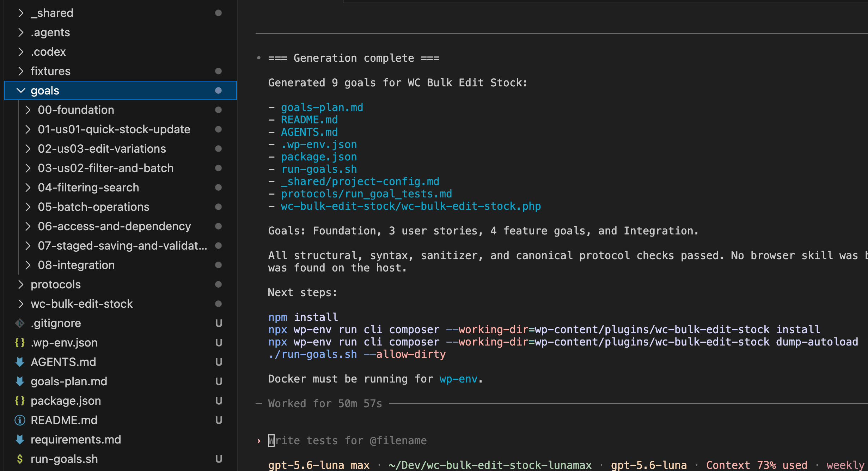Screen dimensions: 868x471
Task: Expand the protocols folder chevron
Action: [21, 285]
